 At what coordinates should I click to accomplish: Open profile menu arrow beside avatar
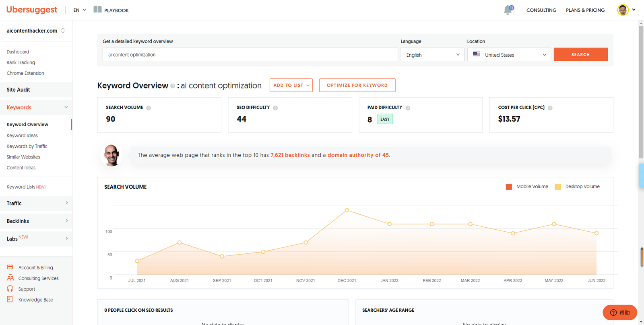pyautogui.click(x=634, y=10)
